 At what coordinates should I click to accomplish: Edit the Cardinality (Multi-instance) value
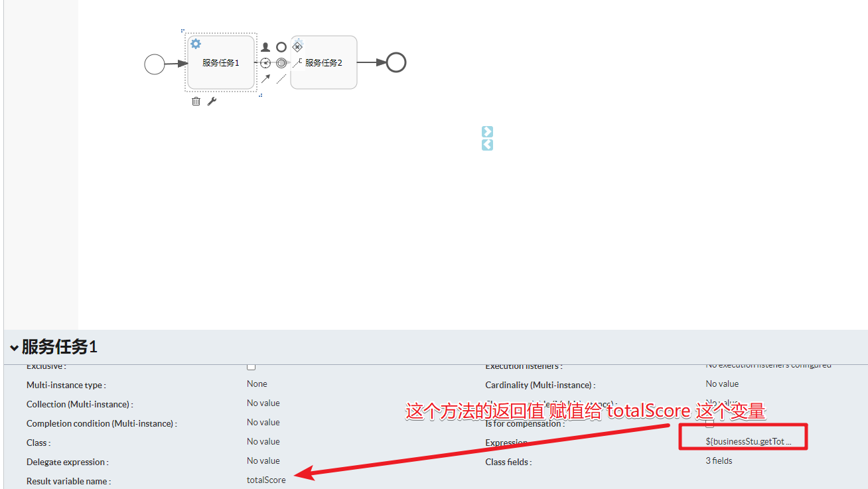(722, 384)
